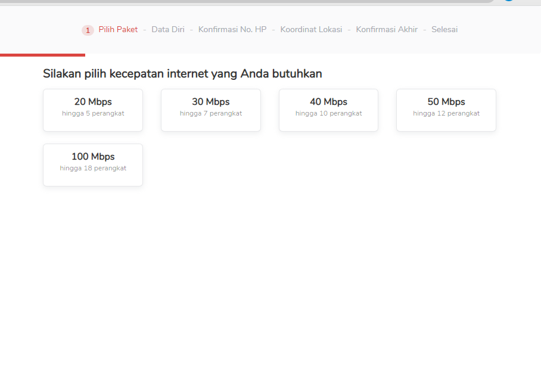Click the text 'hingga 7 perangkat'
Viewport: 541px width, 392px height.
pyautogui.click(x=211, y=114)
